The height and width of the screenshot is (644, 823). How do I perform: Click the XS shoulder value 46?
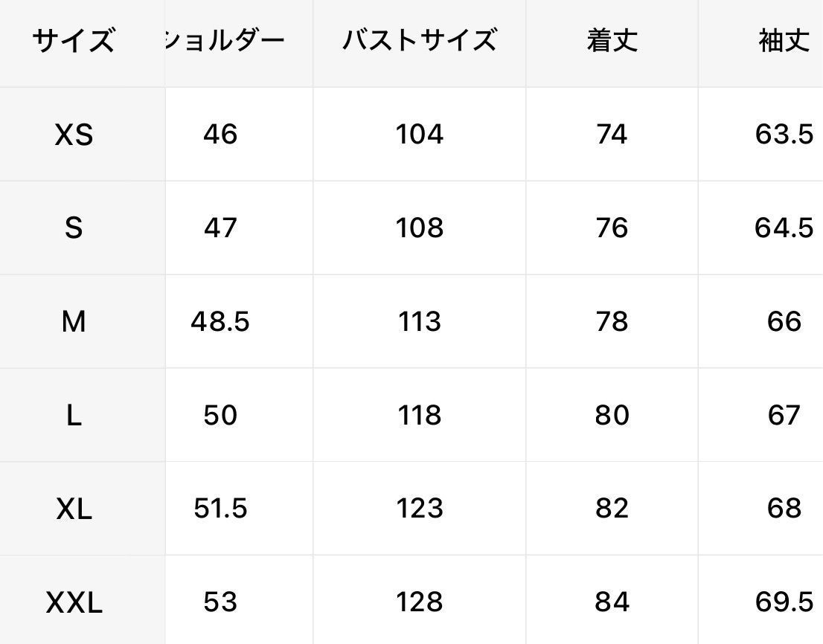click(x=220, y=135)
